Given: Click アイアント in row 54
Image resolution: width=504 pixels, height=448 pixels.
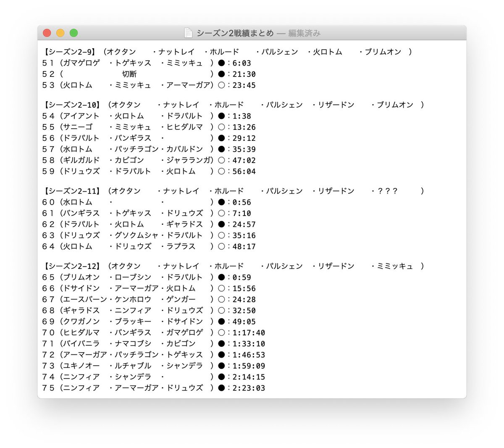Looking at the screenshot, I should (x=81, y=116).
